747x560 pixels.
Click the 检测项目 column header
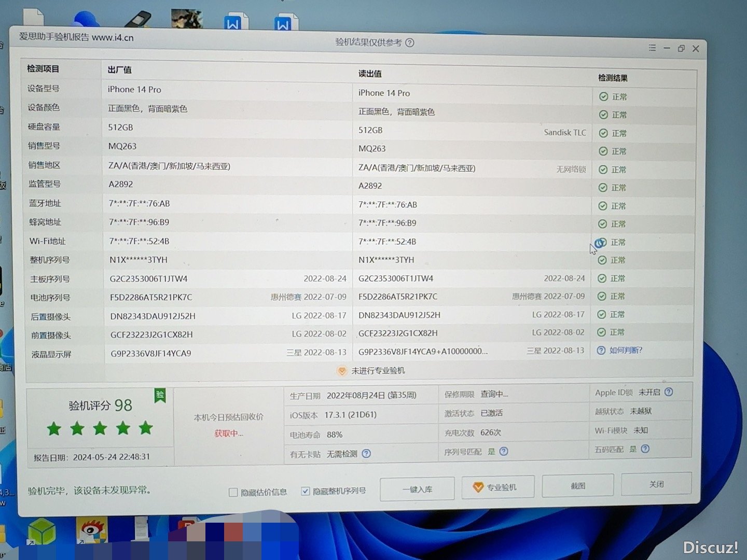click(43, 69)
